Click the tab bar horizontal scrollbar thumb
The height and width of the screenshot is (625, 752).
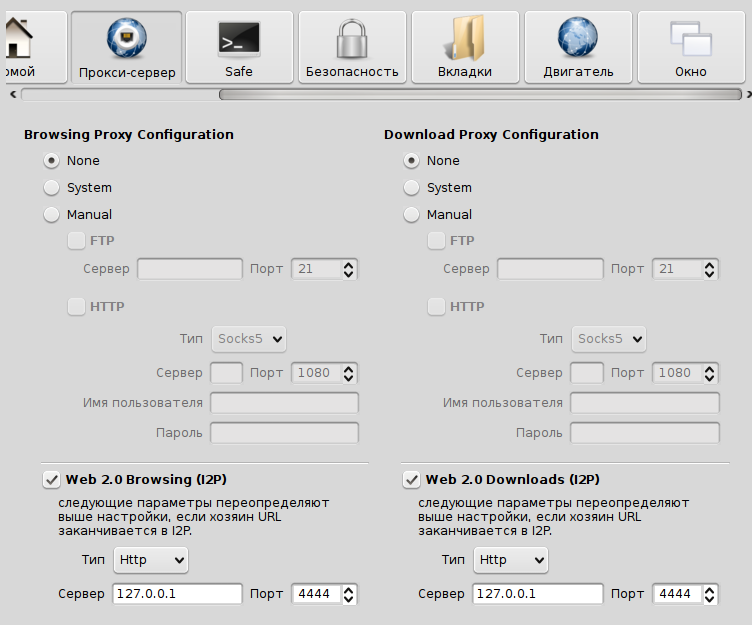480,94
